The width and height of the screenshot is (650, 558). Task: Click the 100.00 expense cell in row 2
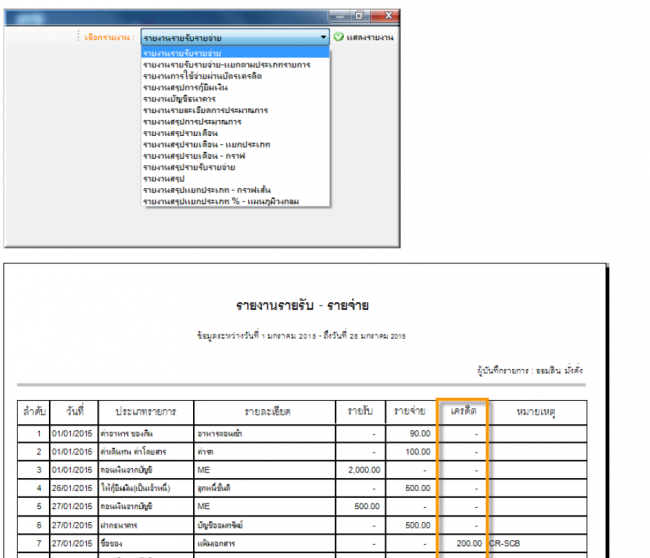[410, 452]
